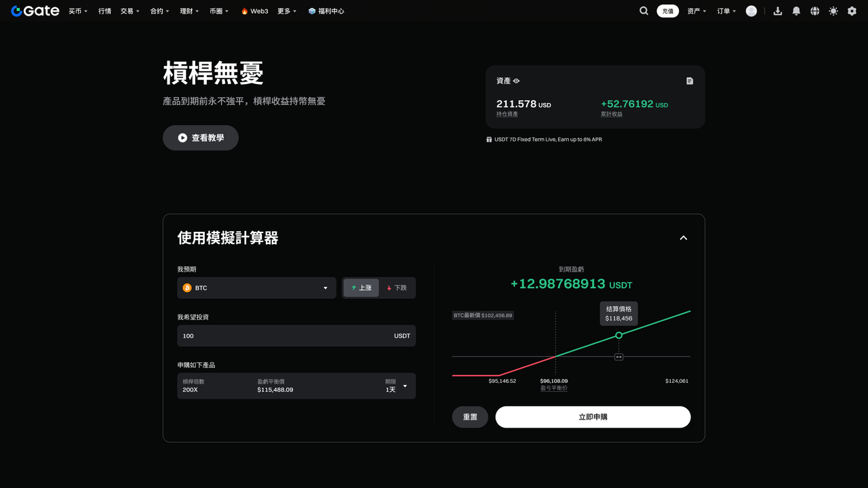This screenshot has height=488, width=868.
Task: Select the 上涨 direction option
Action: click(x=361, y=288)
